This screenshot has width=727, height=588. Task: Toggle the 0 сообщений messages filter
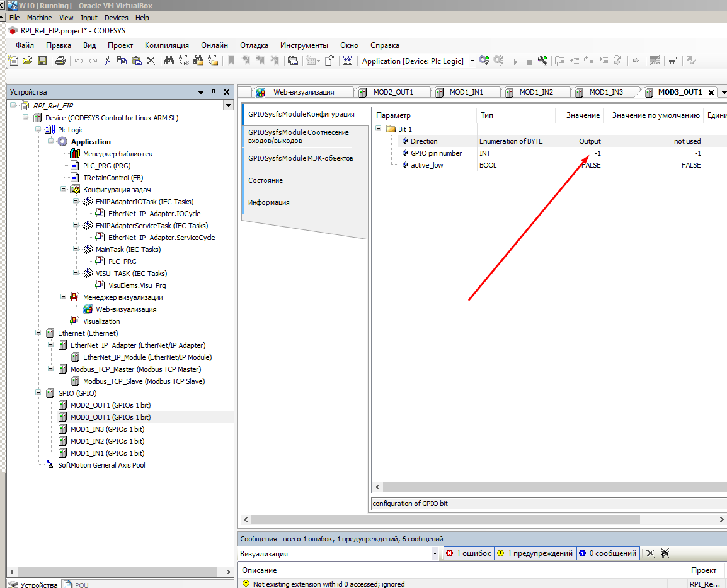tap(608, 553)
